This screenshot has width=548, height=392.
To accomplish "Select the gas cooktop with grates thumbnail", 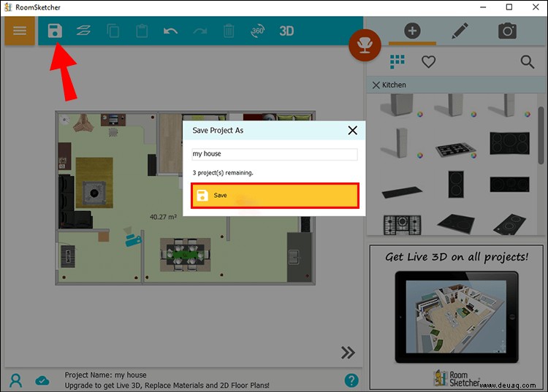I will [x=455, y=149].
